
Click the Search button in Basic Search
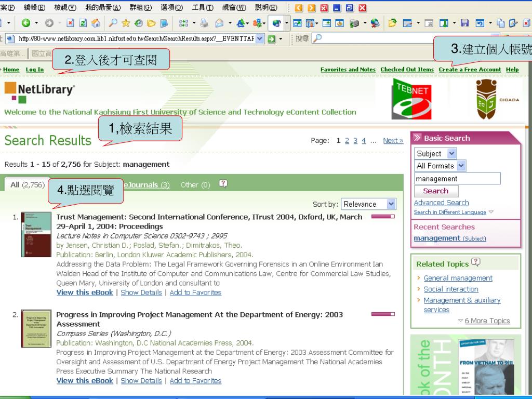[x=436, y=191]
